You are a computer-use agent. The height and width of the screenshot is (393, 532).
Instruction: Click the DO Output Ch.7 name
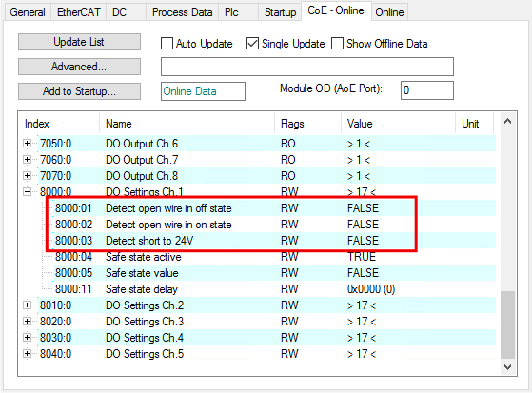pyautogui.click(x=142, y=160)
